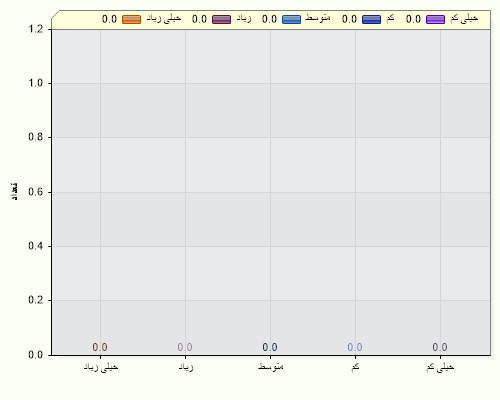Select the خیلی کم legend label text

coord(464,18)
